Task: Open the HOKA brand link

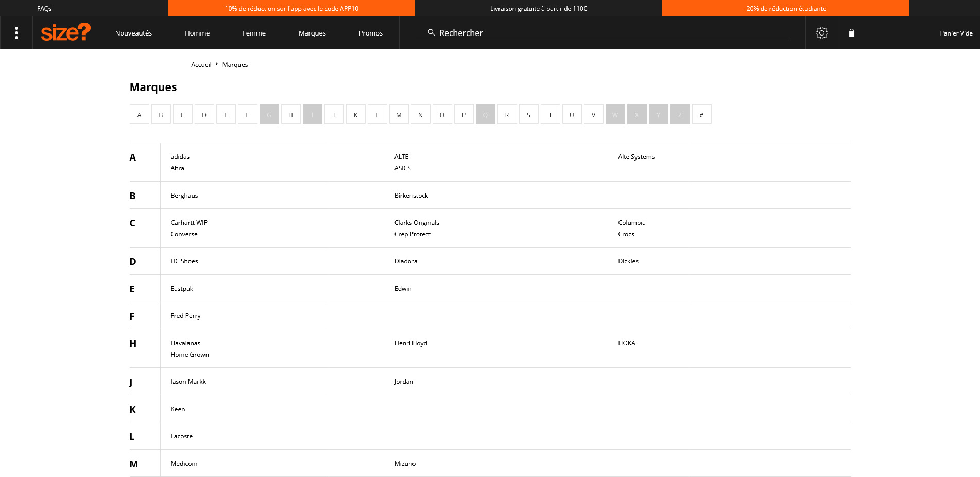Action: point(627,343)
